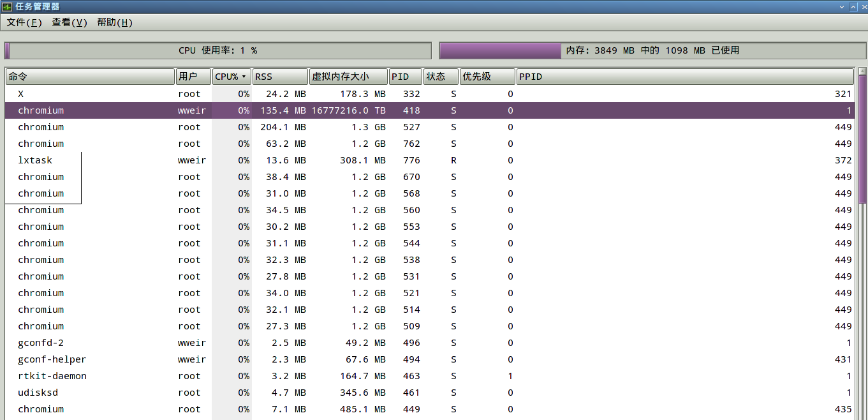Click the 7.1 MB RSS cell
868x420 pixels.
(288, 409)
